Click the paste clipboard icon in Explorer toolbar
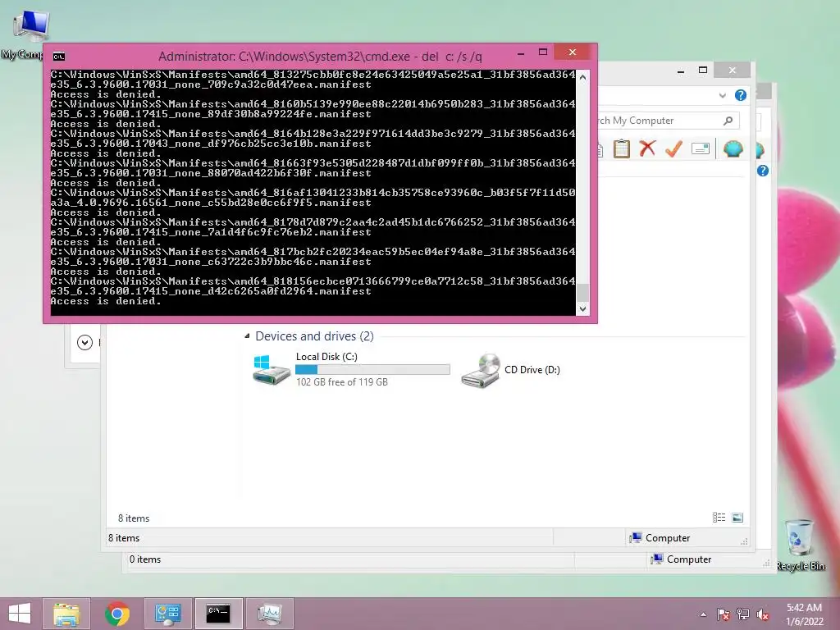Screen dimensions: 840x630 [621, 148]
